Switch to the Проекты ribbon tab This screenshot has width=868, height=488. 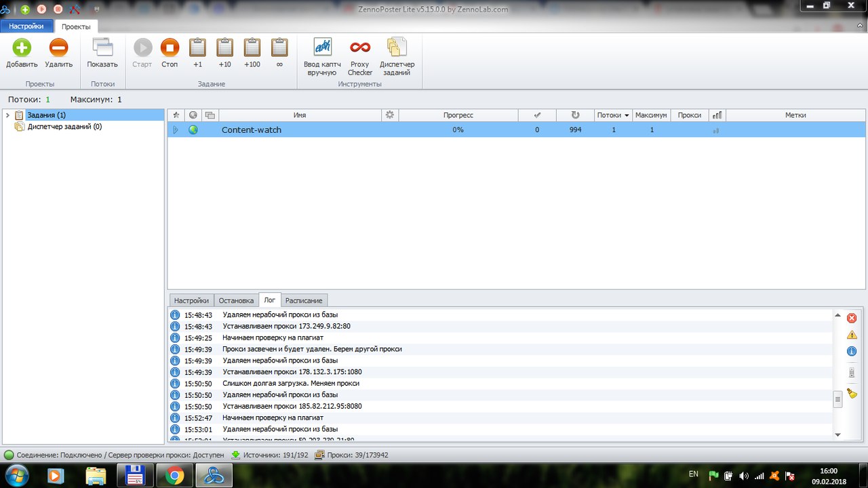76,26
